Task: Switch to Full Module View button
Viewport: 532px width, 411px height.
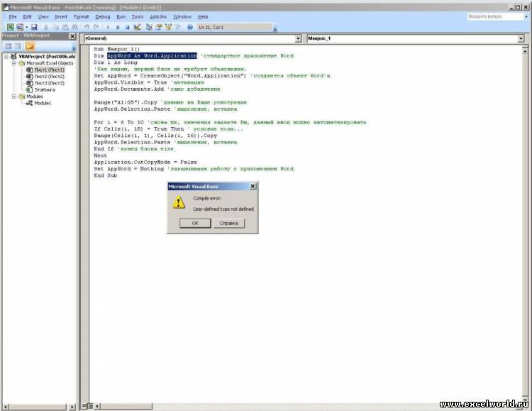Action: 90,406
